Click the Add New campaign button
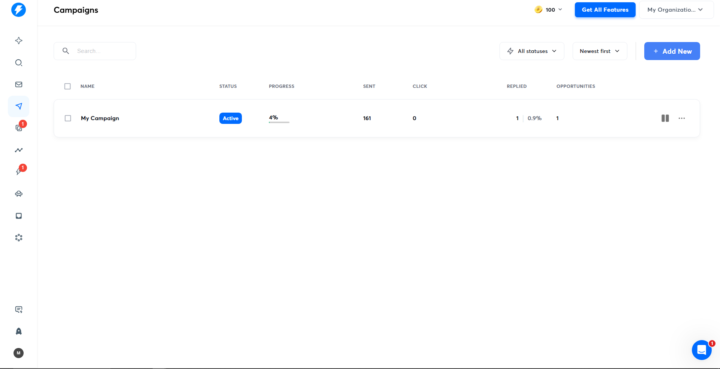The height and width of the screenshot is (369, 720). pyautogui.click(x=672, y=51)
